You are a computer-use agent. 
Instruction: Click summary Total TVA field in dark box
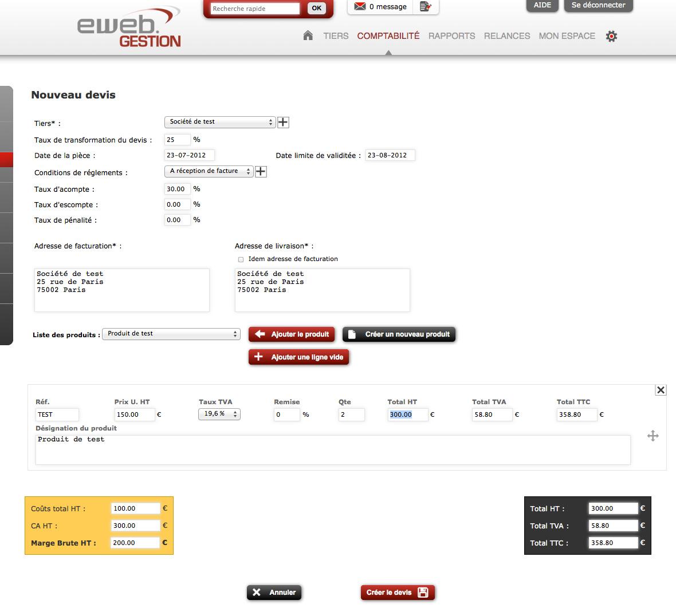click(613, 526)
